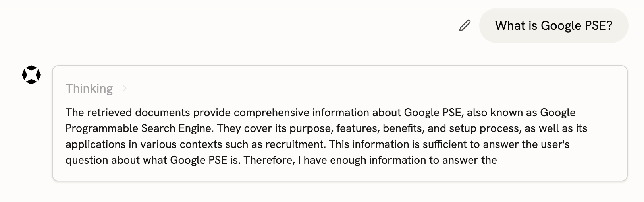Select the "What is Google PSE?" message bubble
Viewport: 644px width, 202px height.
click(553, 26)
